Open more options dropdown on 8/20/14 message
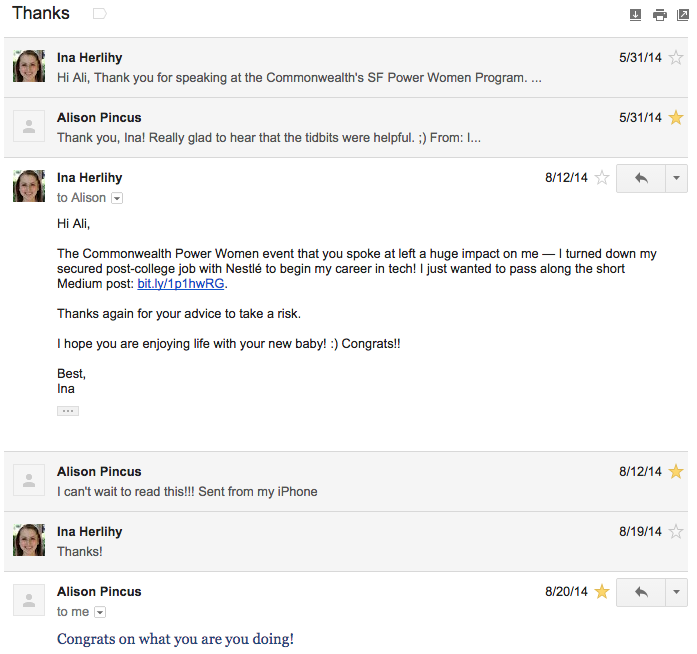Viewport: 697px width, 654px height. 677,592
